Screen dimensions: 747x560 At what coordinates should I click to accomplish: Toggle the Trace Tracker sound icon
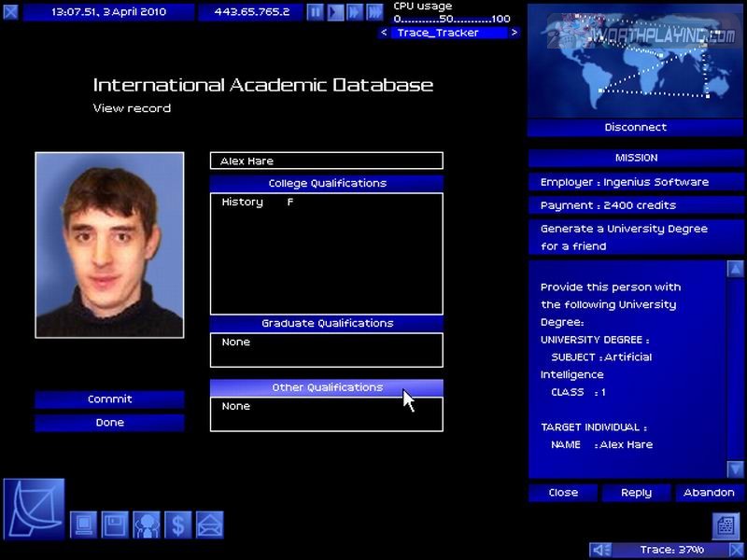point(599,550)
